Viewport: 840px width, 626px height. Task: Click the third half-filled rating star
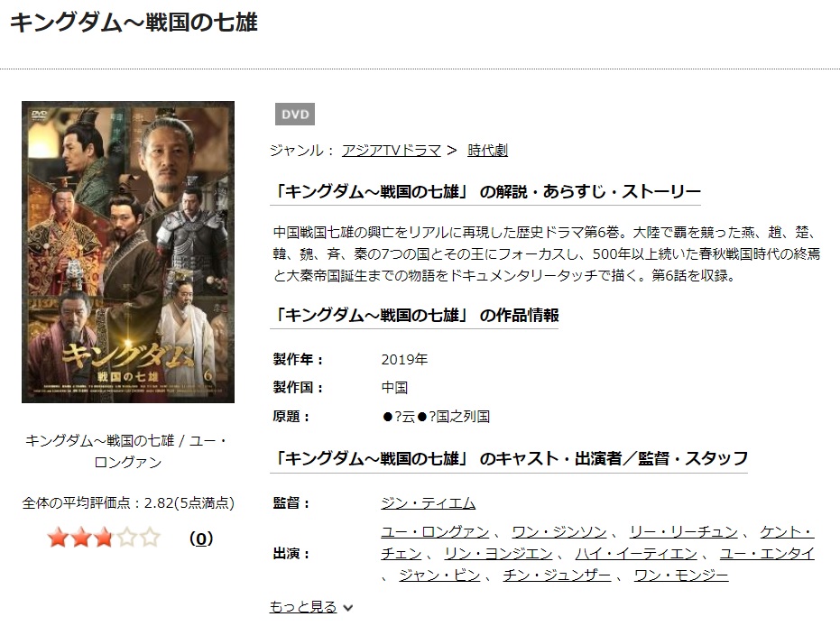coord(104,537)
